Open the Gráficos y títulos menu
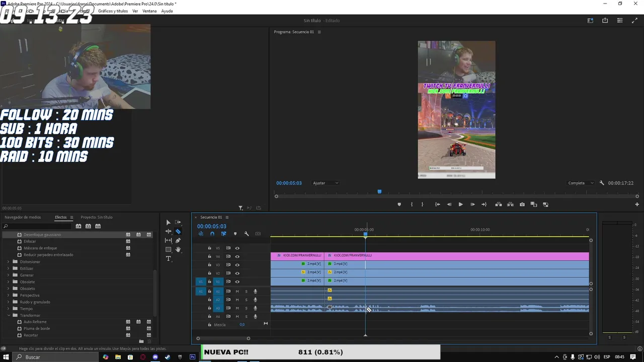 113,11
